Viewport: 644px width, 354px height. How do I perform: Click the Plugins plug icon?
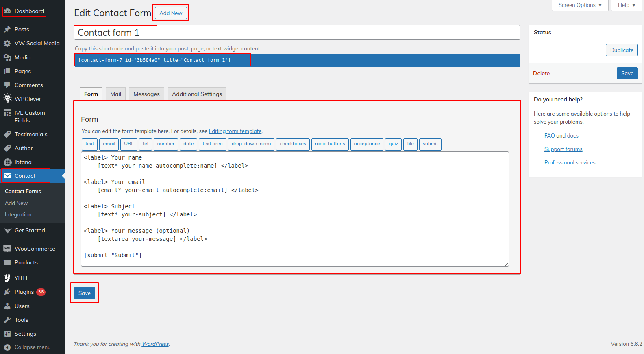pos(7,292)
